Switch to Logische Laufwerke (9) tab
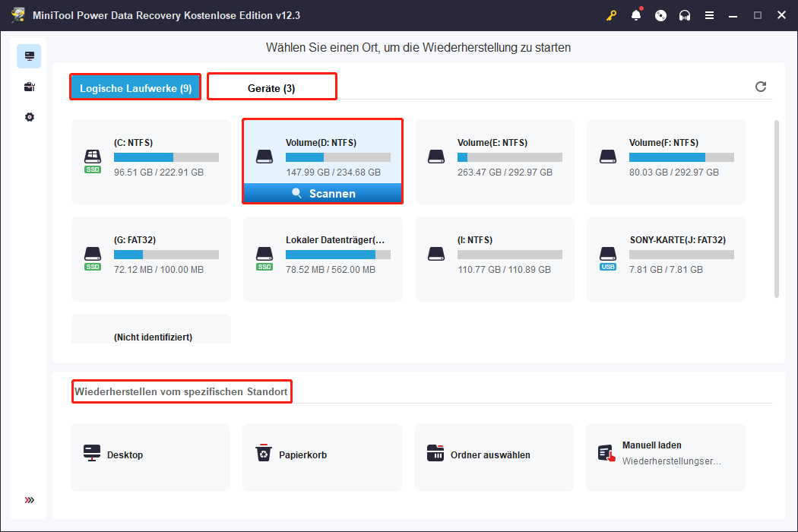This screenshot has width=798, height=532. tap(135, 87)
